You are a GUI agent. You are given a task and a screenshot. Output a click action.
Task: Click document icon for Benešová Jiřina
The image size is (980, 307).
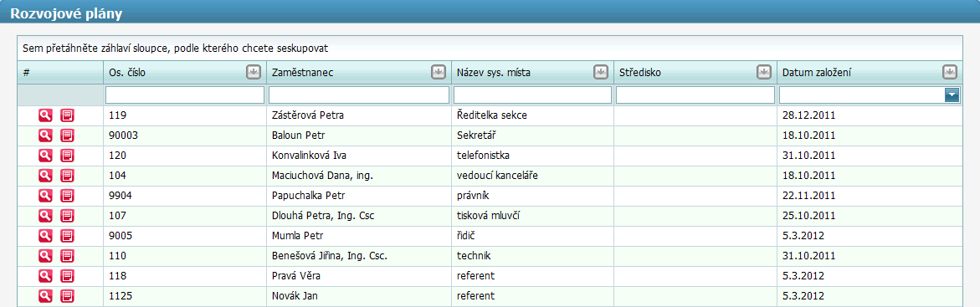[x=67, y=256]
